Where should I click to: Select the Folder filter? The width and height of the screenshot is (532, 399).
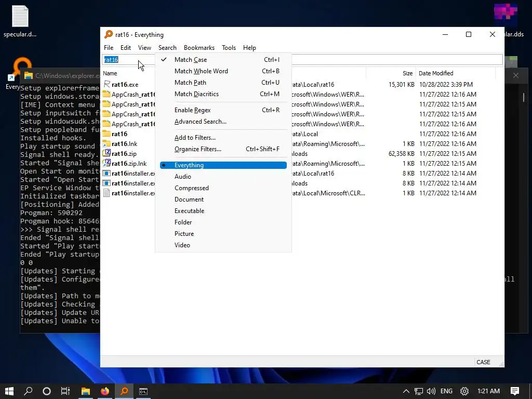[223, 222]
